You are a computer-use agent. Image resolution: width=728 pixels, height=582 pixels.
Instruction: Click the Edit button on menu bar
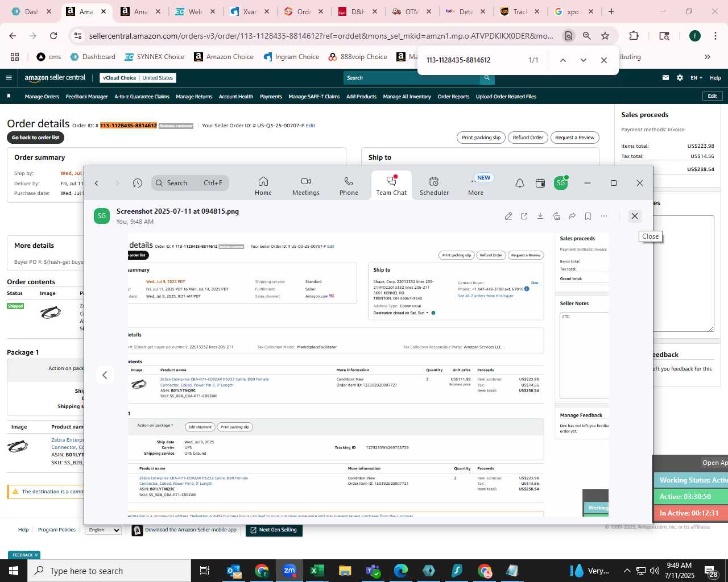point(712,96)
